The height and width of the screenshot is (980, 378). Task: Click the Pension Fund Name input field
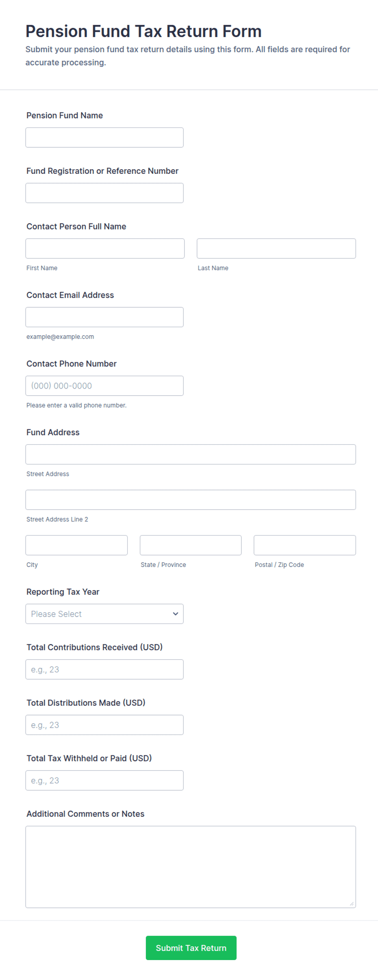click(x=104, y=138)
